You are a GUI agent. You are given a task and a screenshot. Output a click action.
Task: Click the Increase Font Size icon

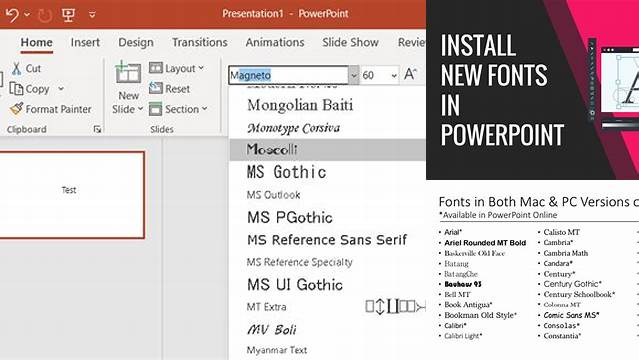(x=410, y=75)
